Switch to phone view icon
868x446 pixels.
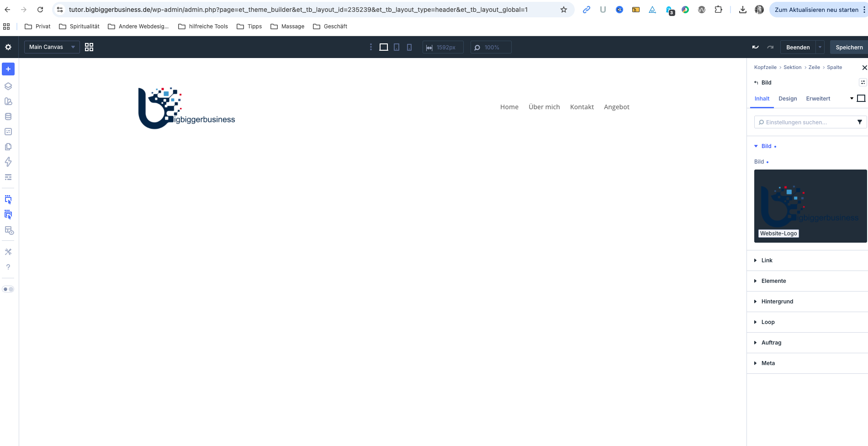(409, 47)
